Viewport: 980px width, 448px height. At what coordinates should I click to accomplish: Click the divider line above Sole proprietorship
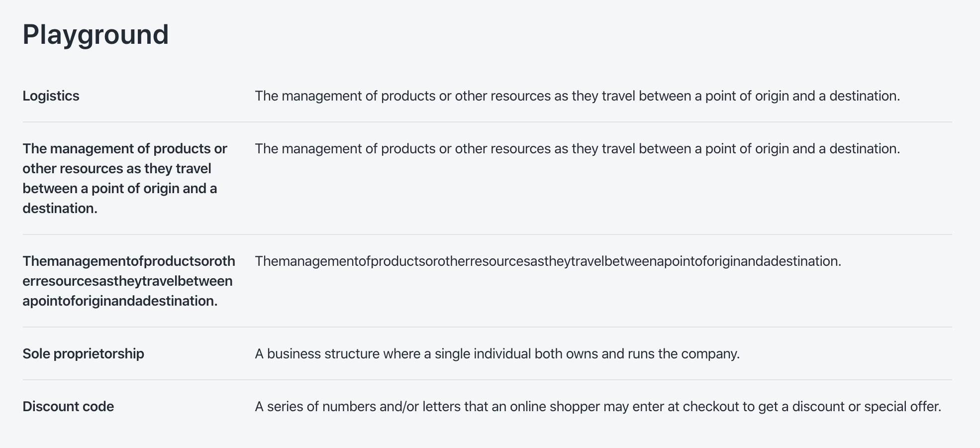(x=487, y=327)
